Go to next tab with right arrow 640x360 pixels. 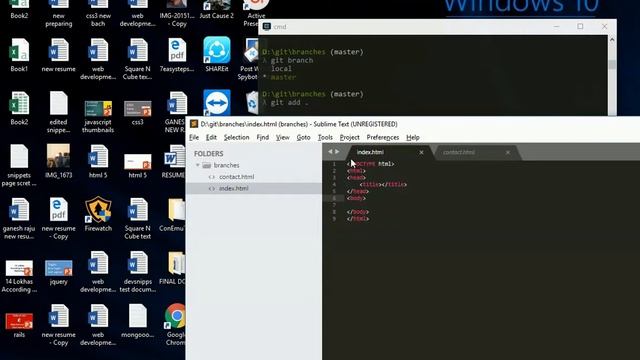[x=337, y=152]
